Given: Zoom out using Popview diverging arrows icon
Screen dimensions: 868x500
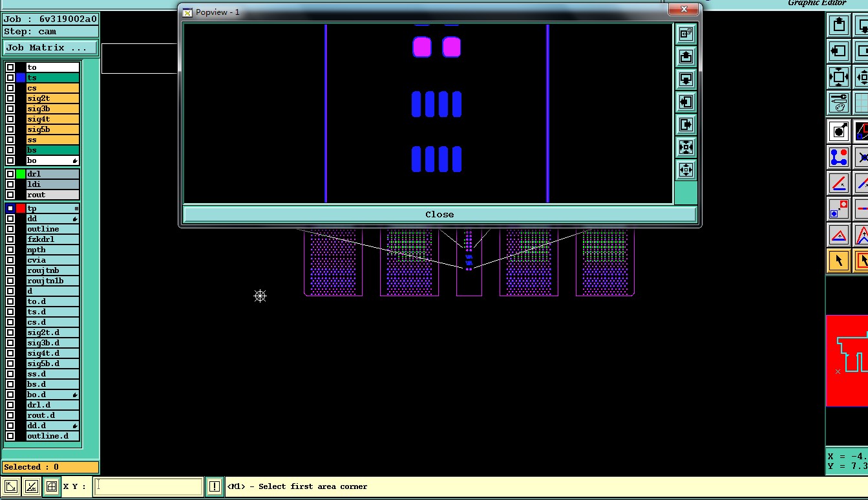Looking at the screenshot, I should pos(686,170).
